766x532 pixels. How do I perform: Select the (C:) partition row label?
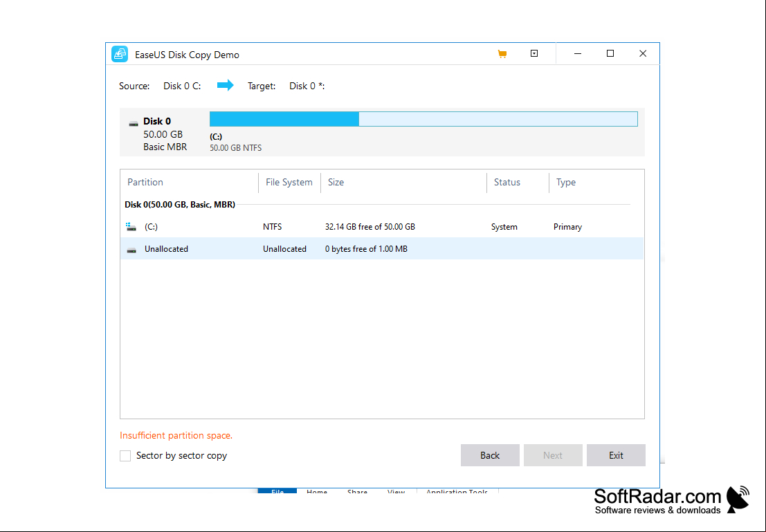151,227
